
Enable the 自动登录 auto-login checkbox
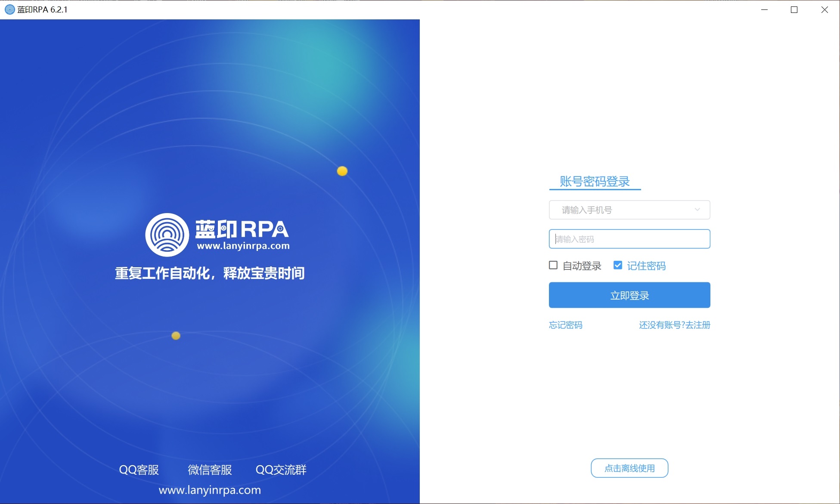click(x=553, y=266)
